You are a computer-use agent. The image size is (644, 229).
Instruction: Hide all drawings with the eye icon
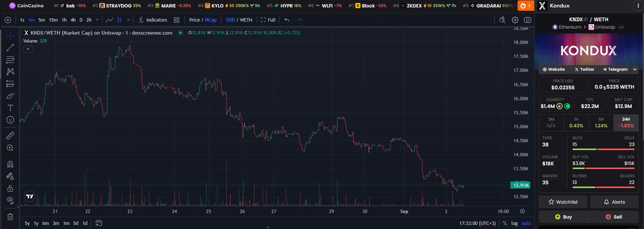click(10, 200)
